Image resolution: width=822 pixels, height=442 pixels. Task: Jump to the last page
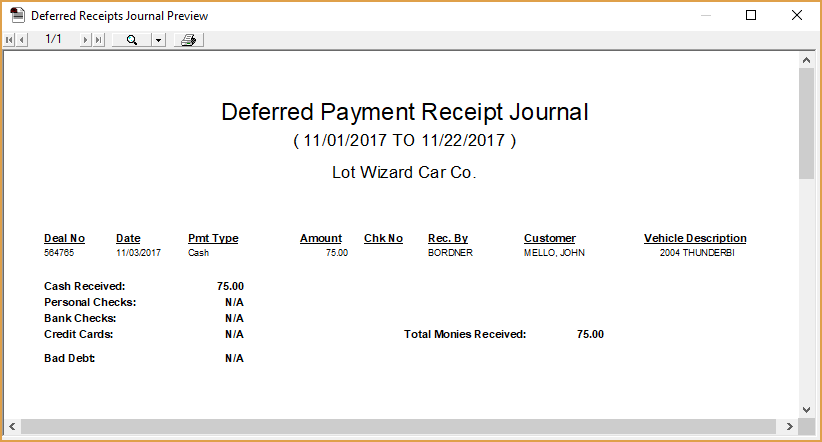click(98, 40)
